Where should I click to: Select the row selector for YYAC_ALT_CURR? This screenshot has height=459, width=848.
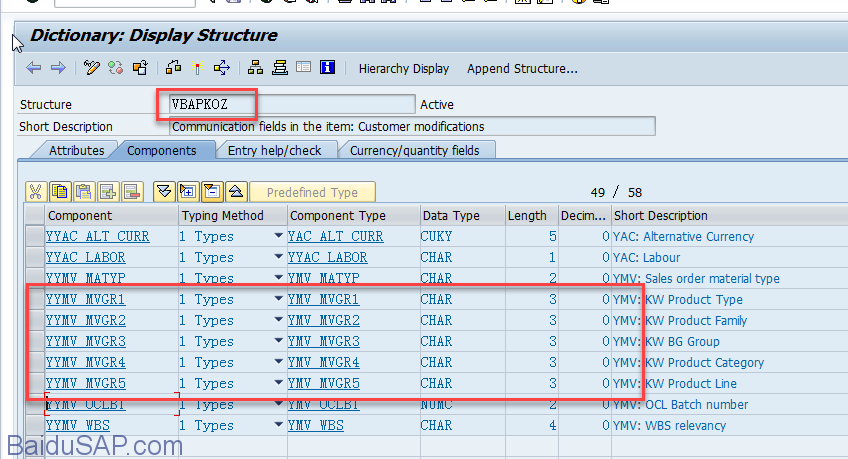(x=35, y=236)
